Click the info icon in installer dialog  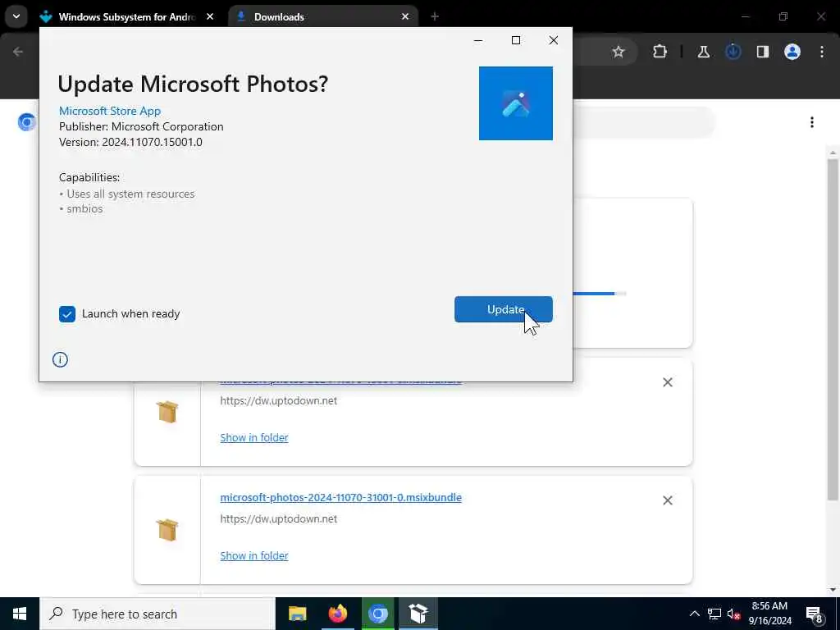click(60, 359)
